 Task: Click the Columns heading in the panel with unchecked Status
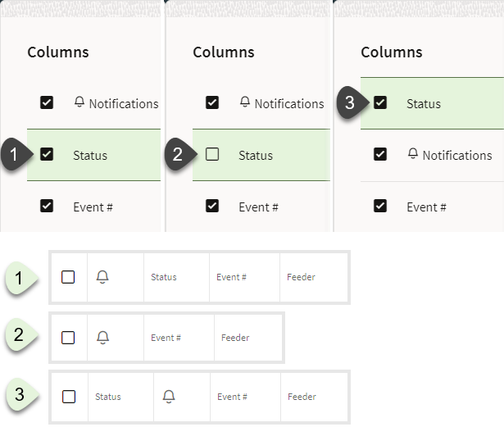tap(224, 52)
